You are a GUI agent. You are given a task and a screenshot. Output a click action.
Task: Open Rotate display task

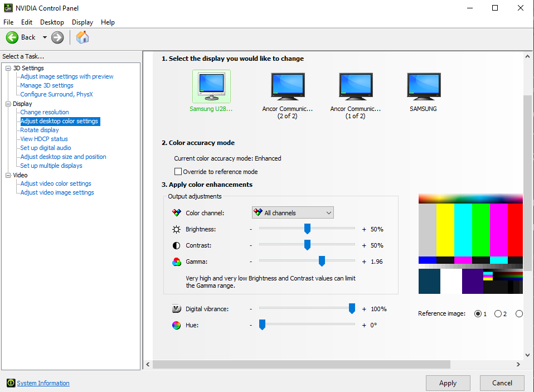(40, 130)
